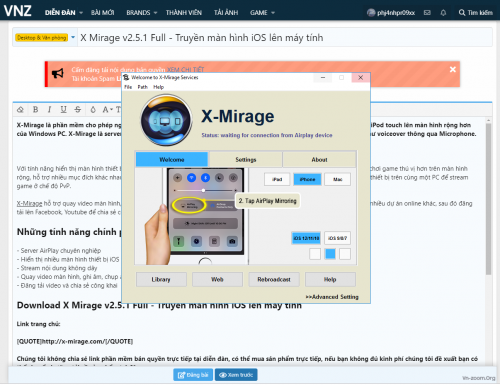Toggle strikethrough formatting in the editor

click(78, 109)
